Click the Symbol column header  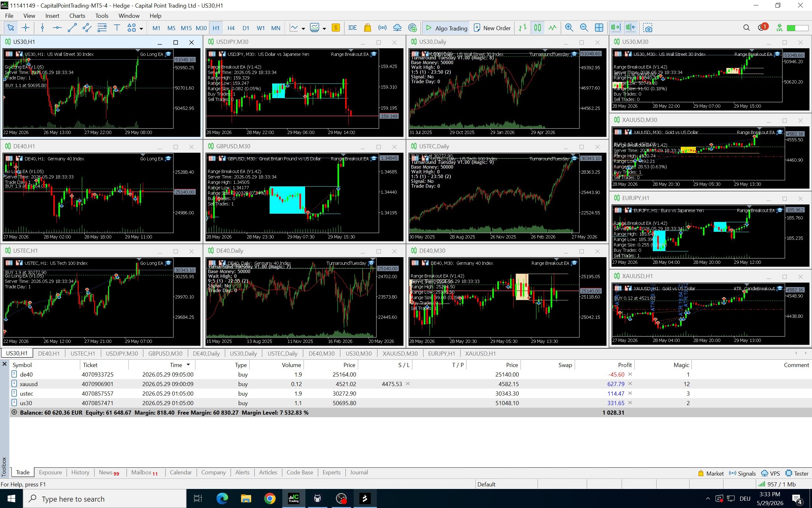tap(22, 365)
